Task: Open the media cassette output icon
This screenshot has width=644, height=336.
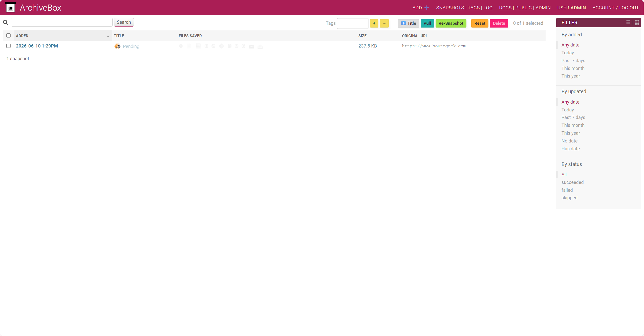Action: [x=251, y=47]
